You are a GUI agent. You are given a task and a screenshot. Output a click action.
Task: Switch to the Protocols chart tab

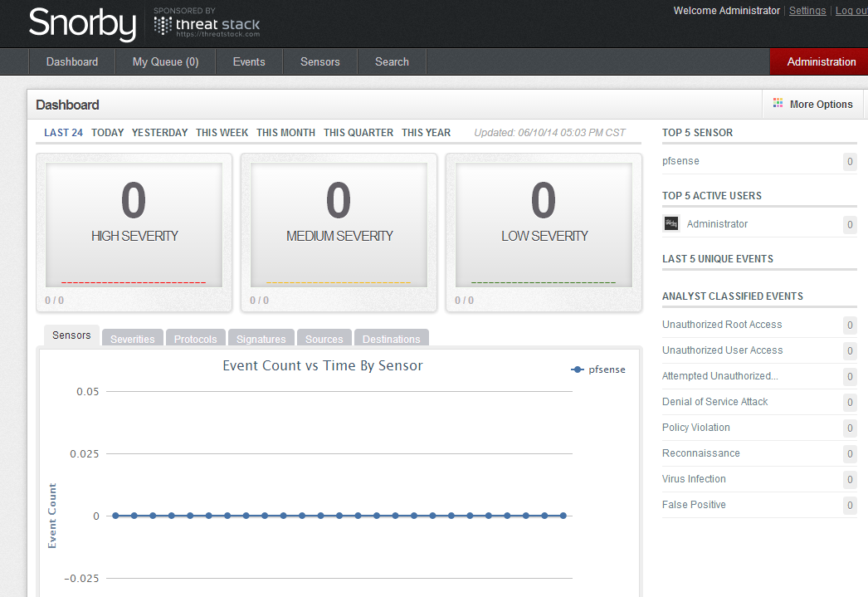tap(195, 339)
